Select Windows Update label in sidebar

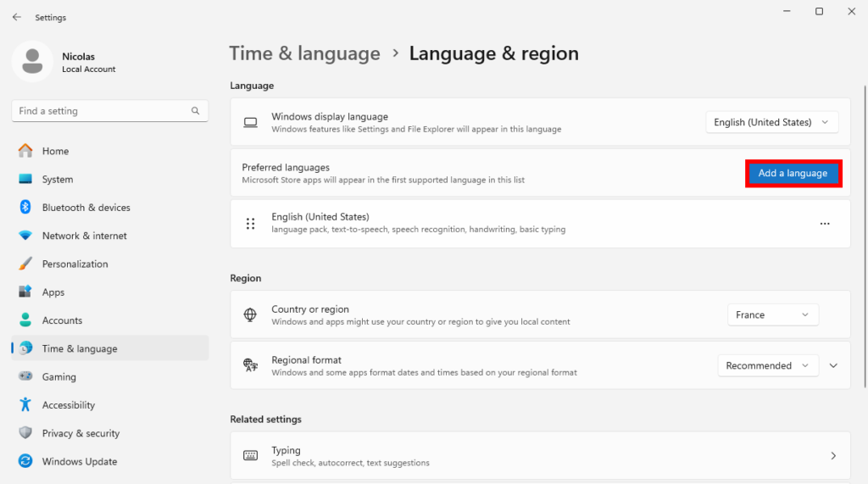pyautogui.click(x=80, y=461)
